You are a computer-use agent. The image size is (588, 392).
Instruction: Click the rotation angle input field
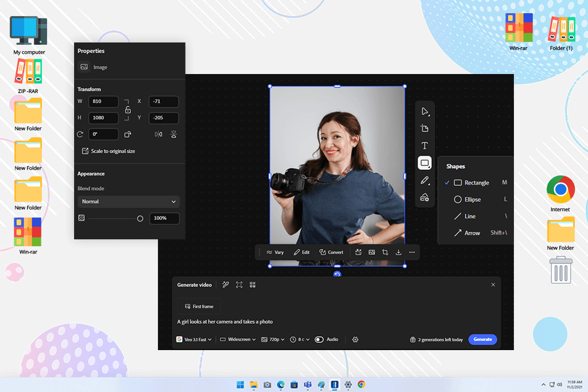pyautogui.click(x=103, y=134)
